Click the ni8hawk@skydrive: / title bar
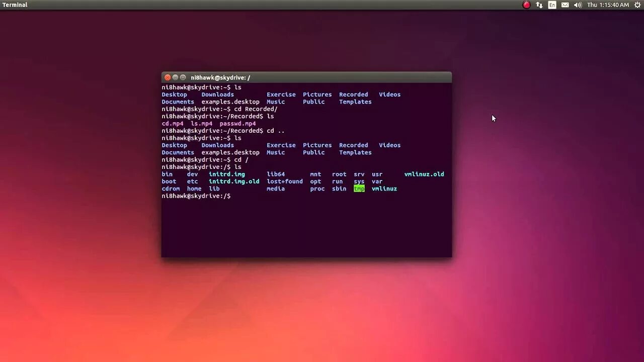The width and height of the screenshot is (644, 362). 306,77
